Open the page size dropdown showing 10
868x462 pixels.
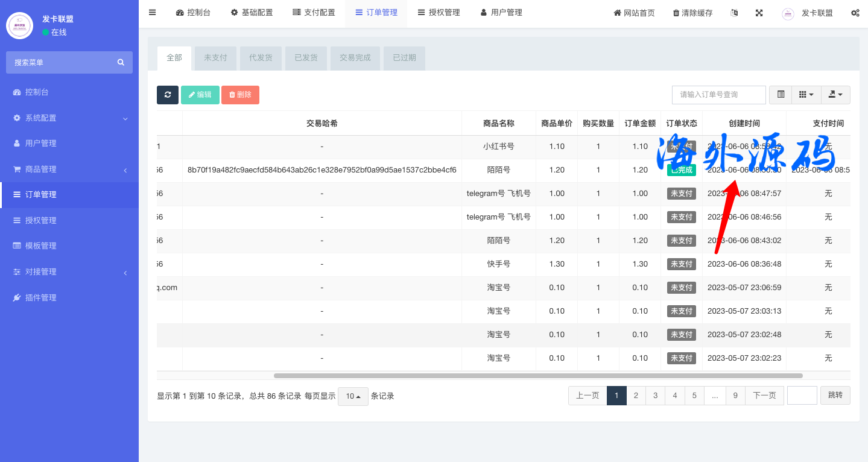[x=353, y=396]
